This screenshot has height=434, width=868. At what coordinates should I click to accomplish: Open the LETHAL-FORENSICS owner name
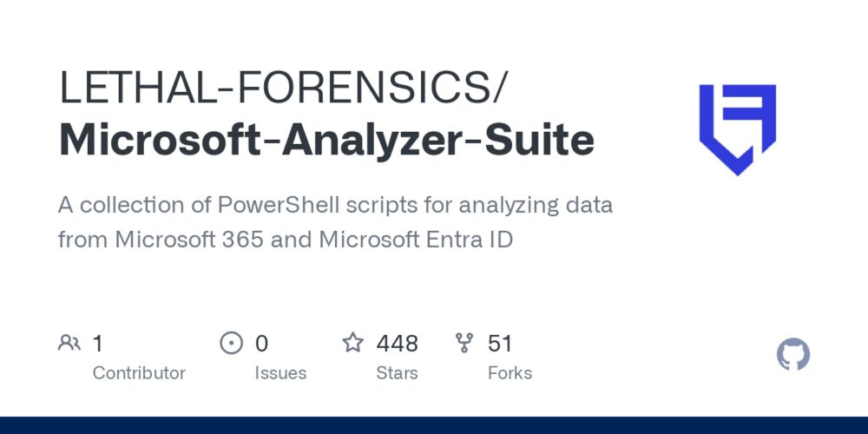tap(282, 88)
